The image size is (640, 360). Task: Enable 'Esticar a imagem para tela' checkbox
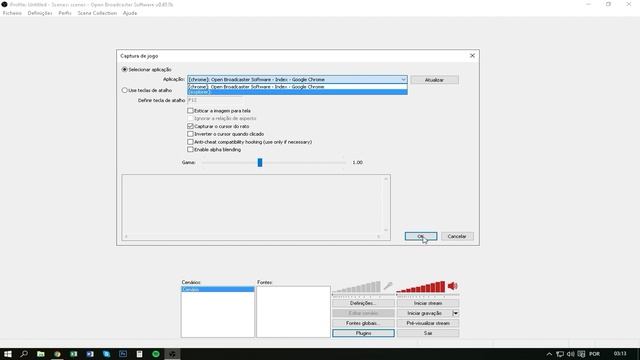[x=190, y=111]
